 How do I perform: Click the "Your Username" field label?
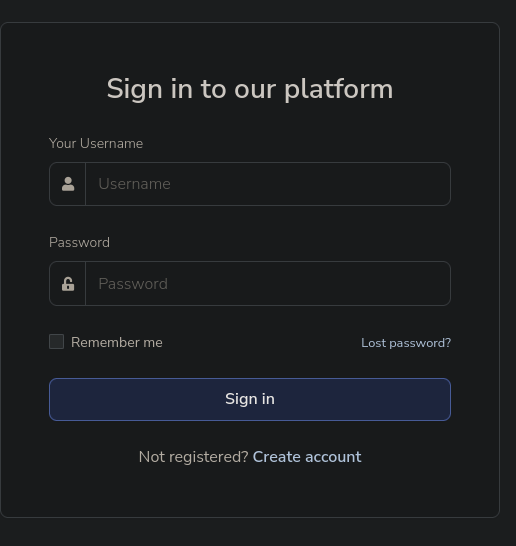(x=96, y=143)
